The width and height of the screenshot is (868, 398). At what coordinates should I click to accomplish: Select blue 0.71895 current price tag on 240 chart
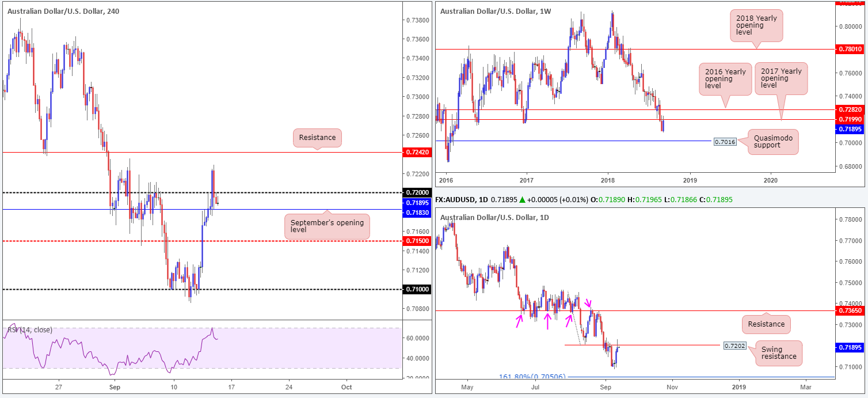click(418, 202)
